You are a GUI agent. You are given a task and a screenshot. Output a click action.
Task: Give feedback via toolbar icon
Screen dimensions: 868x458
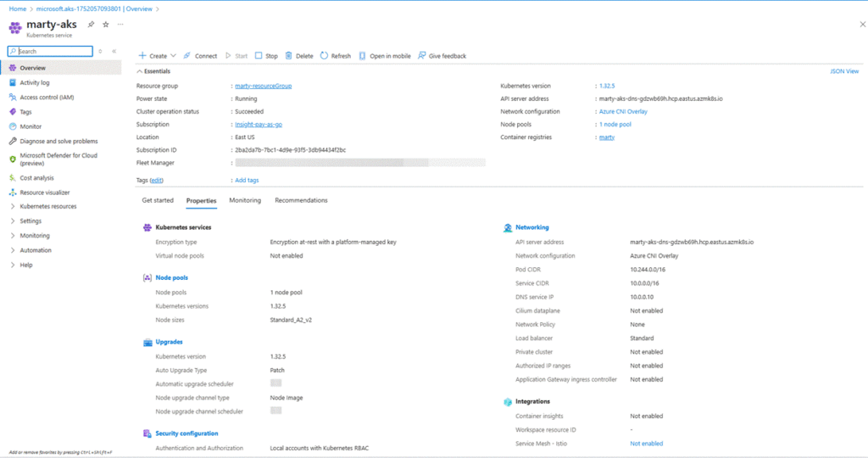click(x=442, y=56)
